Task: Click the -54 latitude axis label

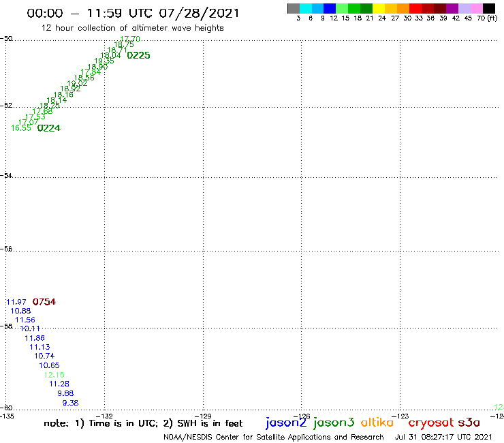Action: point(6,175)
